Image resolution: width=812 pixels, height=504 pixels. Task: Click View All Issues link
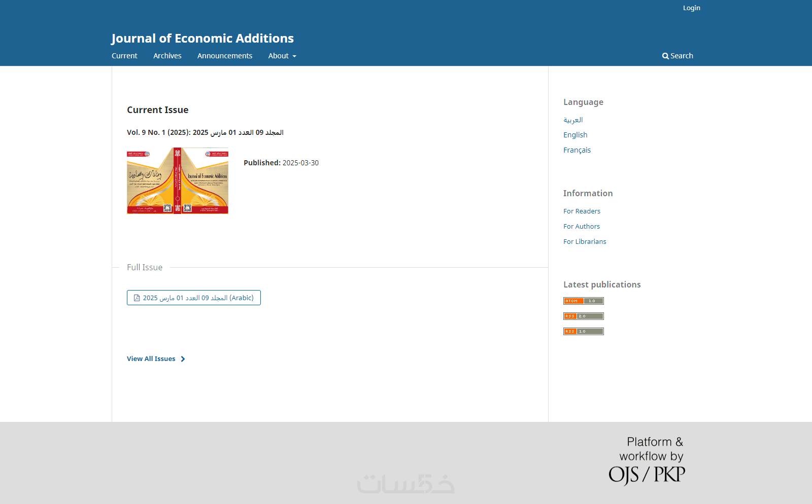click(x=156, y=358)
